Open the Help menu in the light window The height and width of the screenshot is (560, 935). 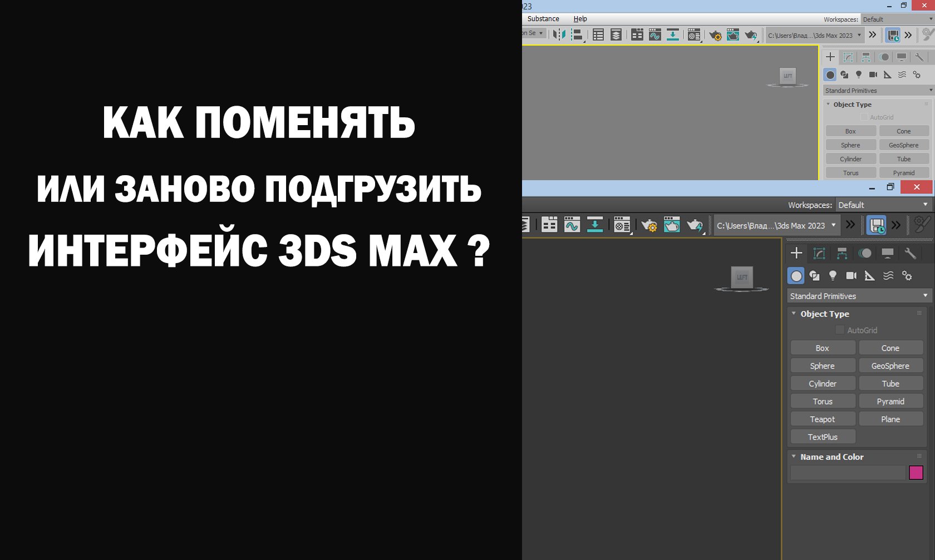coord(580,19)
